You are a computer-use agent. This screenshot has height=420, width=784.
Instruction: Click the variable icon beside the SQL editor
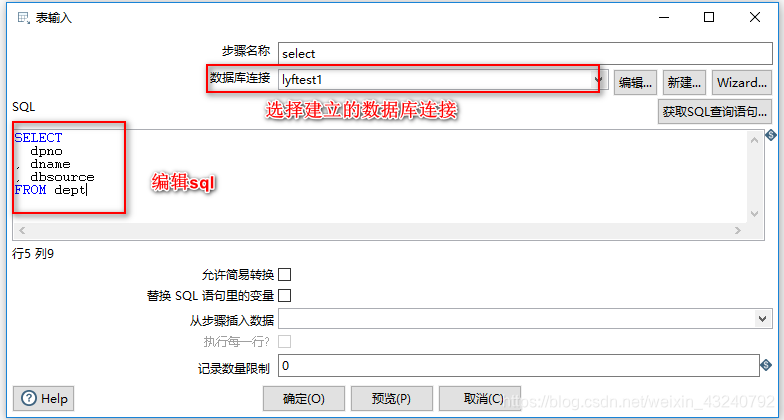(x=770, y=134)
